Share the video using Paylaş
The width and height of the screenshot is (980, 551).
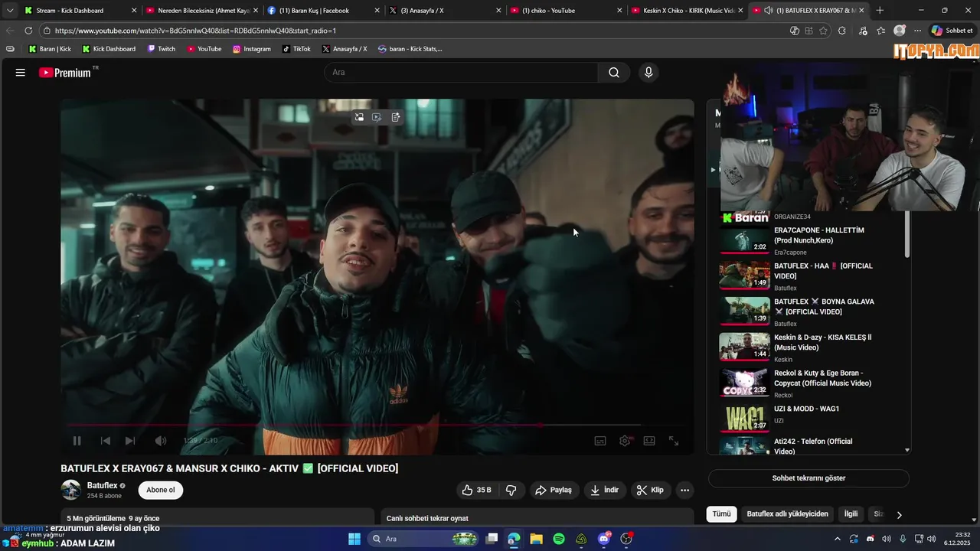pyautogui.click(x=553, y=490)
